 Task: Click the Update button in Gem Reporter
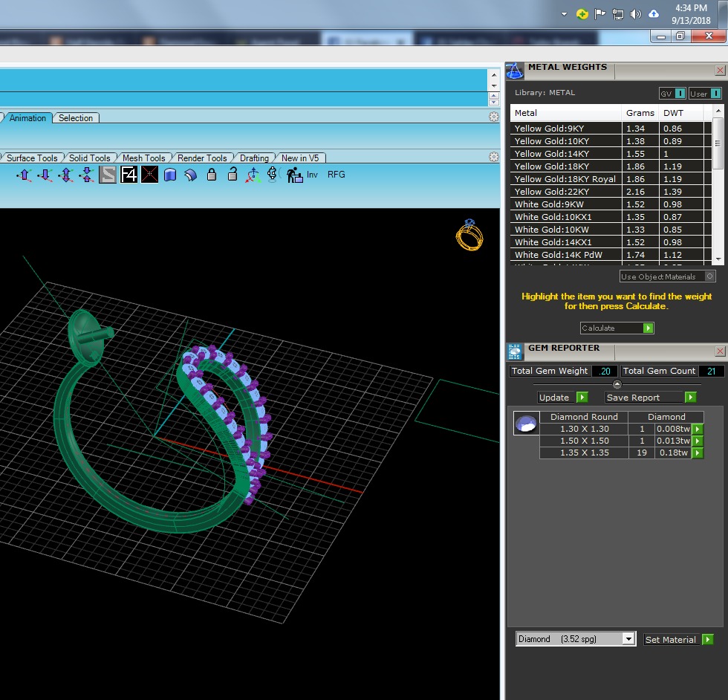click(563, 397)
